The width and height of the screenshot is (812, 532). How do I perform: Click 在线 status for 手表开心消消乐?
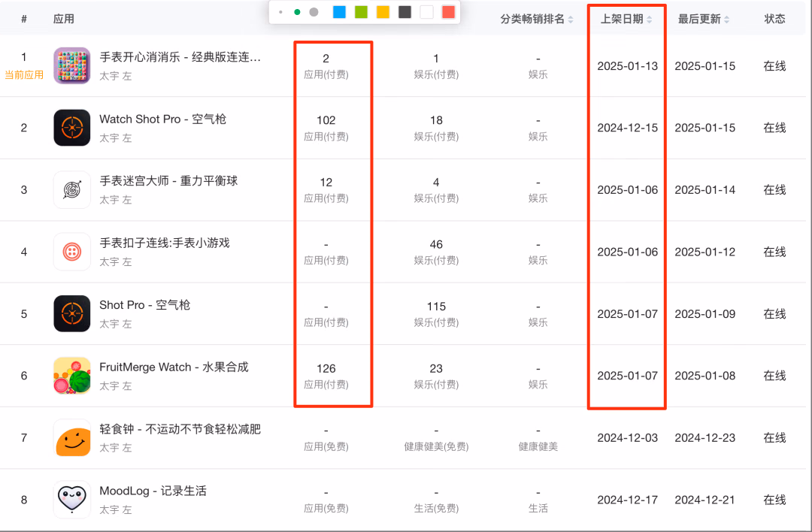point(774,66)
